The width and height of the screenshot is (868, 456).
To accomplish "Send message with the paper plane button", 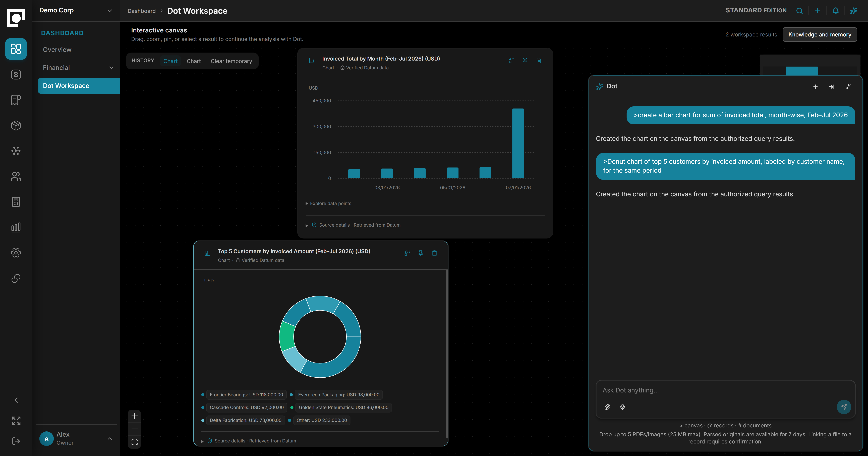I will [844, 407].
